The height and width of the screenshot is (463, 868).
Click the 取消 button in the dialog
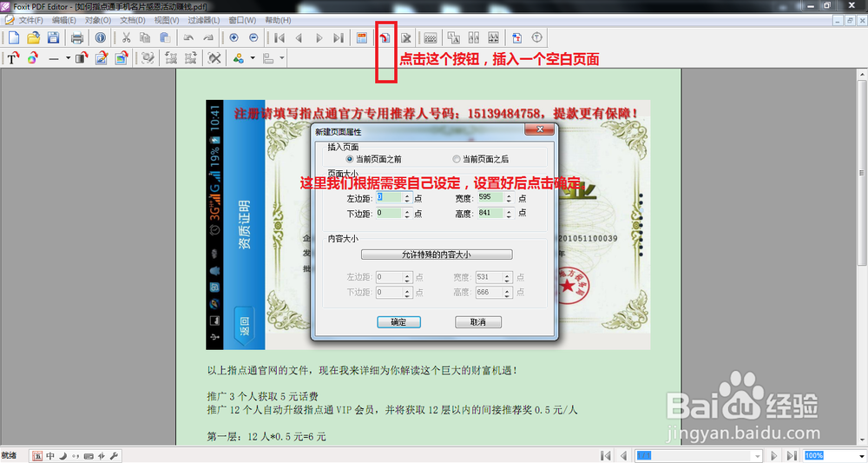point(478,322)
